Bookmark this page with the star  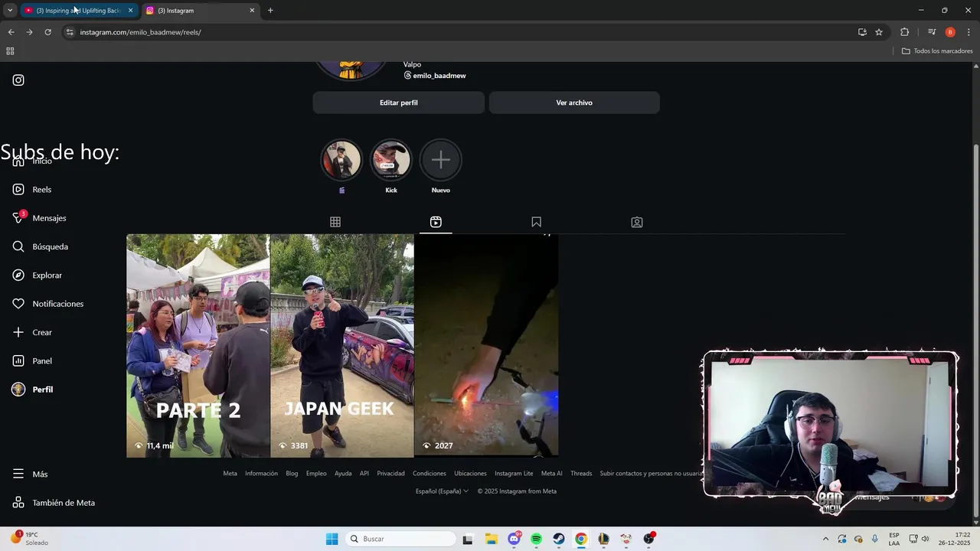pos(879,32)
